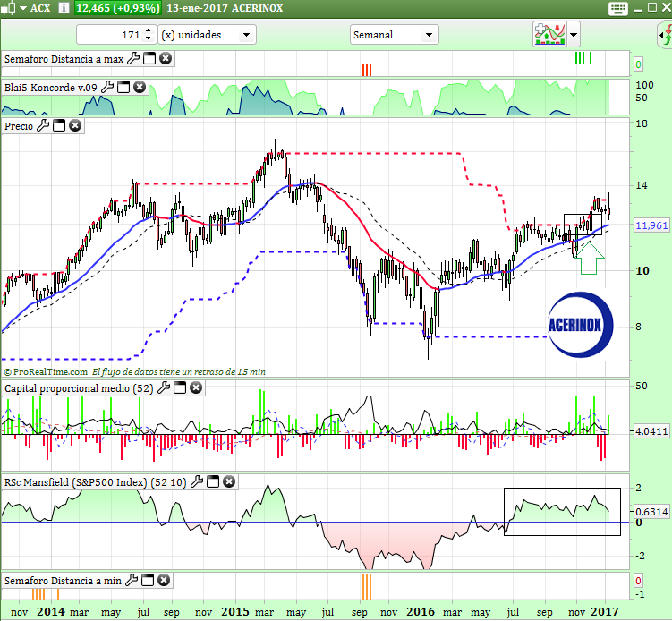This screenshot has height=621, width=672.
Task: Remove the Semaforo Distancia a min panel
Action: pyautogui.click(x=166, y=581)
